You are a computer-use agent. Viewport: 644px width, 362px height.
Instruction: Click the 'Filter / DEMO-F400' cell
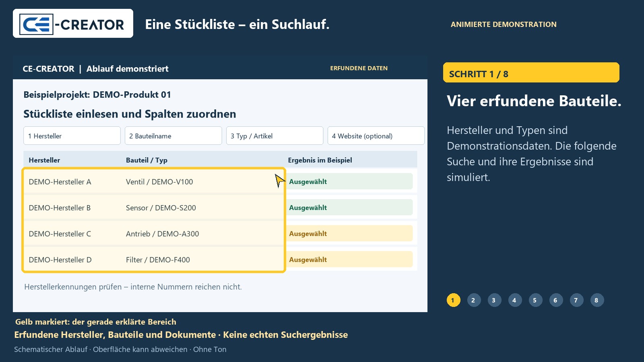point(158,260)
